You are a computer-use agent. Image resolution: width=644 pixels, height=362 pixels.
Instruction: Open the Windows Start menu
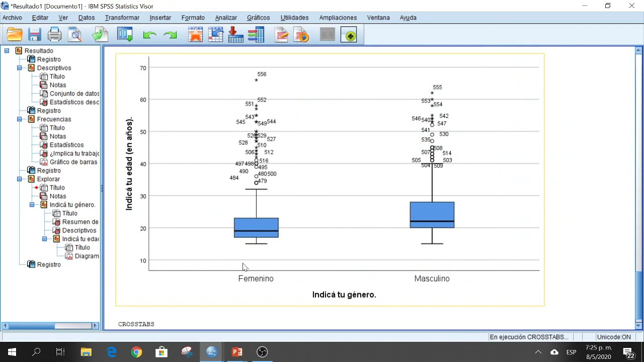[12, 352]
